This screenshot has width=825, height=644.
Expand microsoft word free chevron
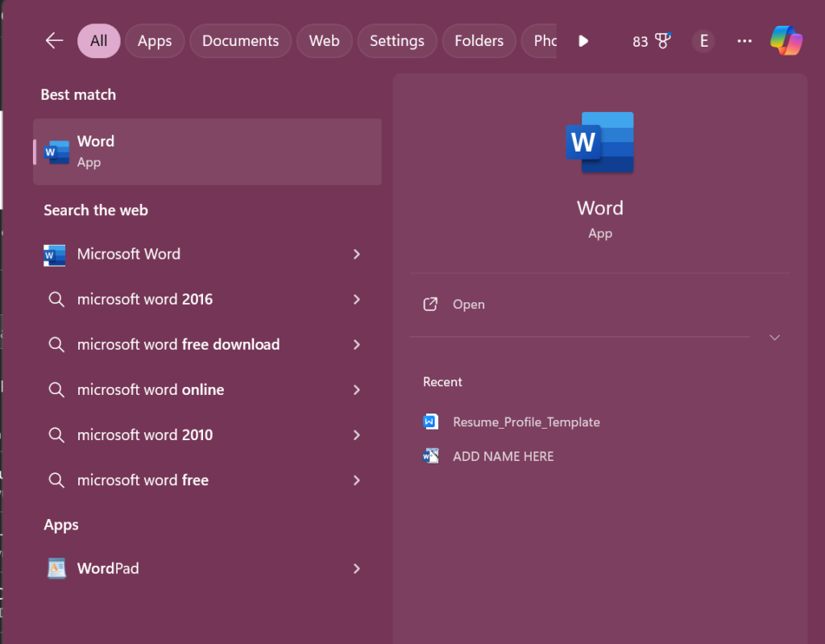tap(357, 480)
